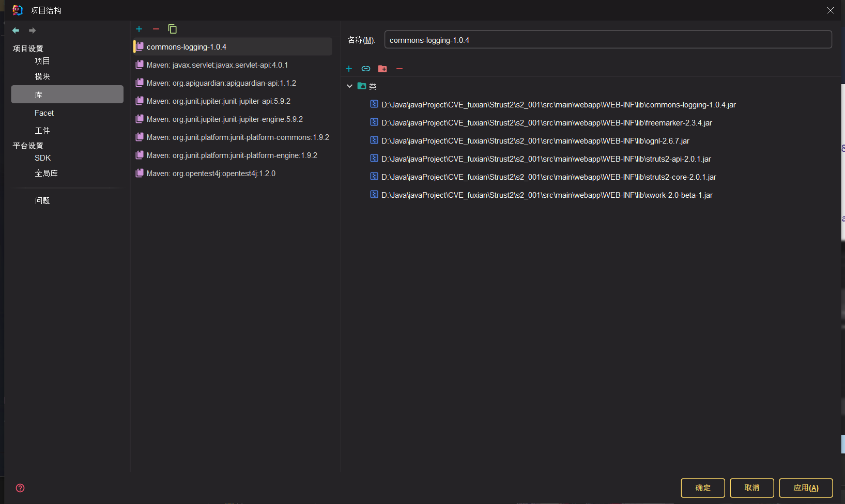Go back with the left arrow icon
This screenshot has width=845, height=504.
16,30
